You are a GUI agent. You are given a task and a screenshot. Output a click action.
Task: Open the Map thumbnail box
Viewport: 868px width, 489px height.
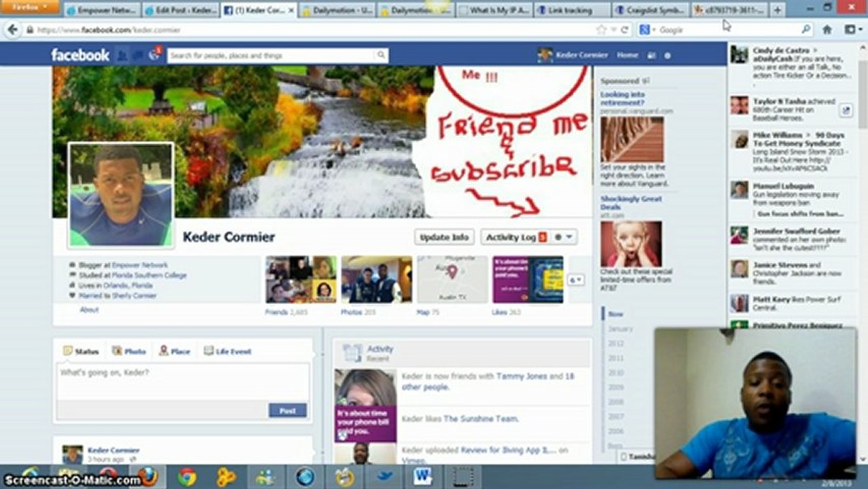tap(452, 279)
